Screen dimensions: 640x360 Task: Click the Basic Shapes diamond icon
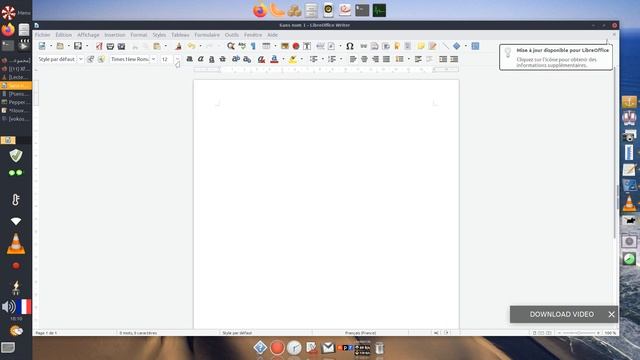(x=457, y=46)
